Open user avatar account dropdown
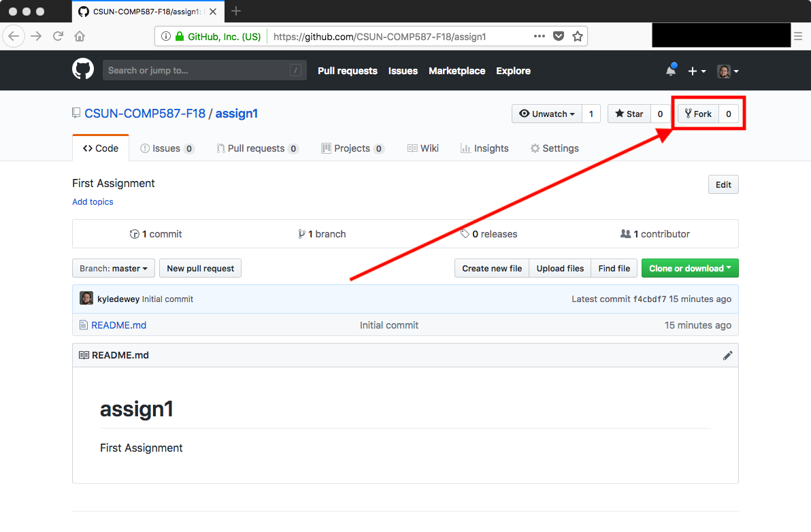The height and width of the screenshot is (532, 811). pos(728,71)
